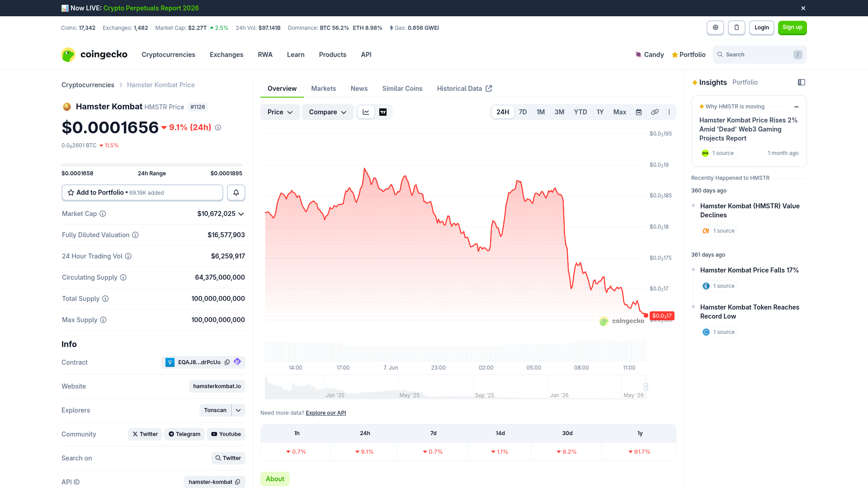Switch to Overview tab
Image resolution: width=868 pixels, height=488 pixels.
pyautogui.click(x=282, y=89)
